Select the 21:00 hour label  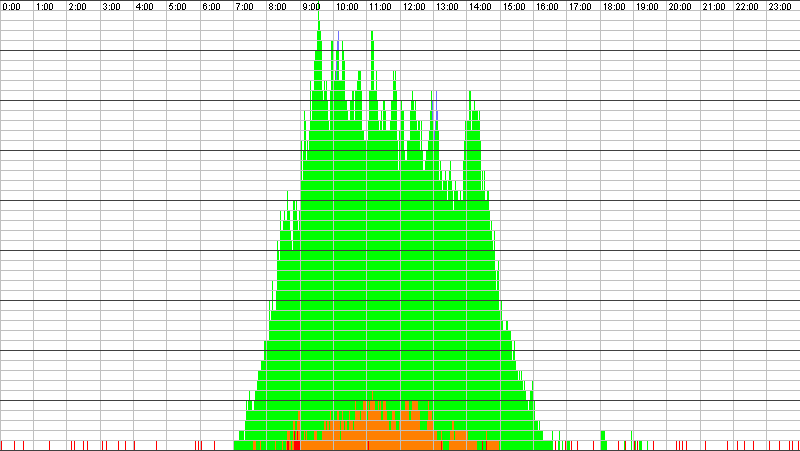(x=714, y=7)
